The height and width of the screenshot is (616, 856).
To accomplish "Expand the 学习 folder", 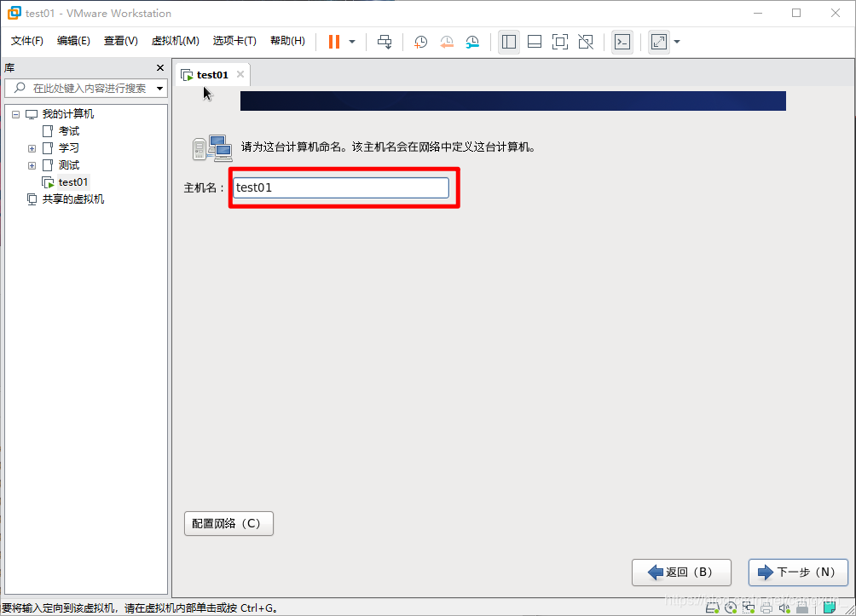I will (32, 148).
